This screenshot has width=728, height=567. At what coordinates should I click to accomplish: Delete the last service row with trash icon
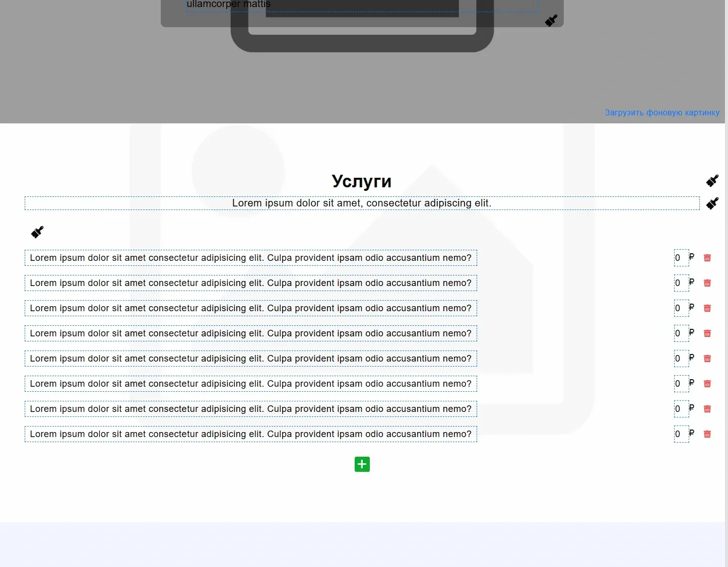[x=707, y=434]
